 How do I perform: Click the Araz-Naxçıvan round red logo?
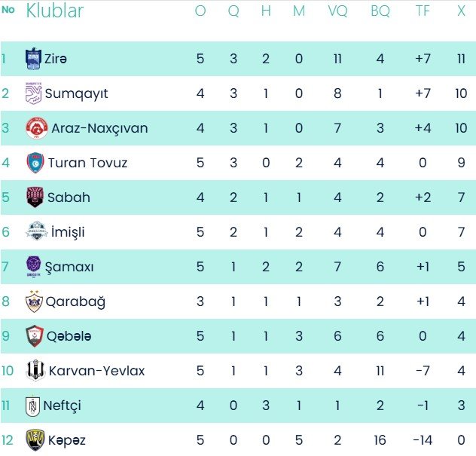(37, 128)
